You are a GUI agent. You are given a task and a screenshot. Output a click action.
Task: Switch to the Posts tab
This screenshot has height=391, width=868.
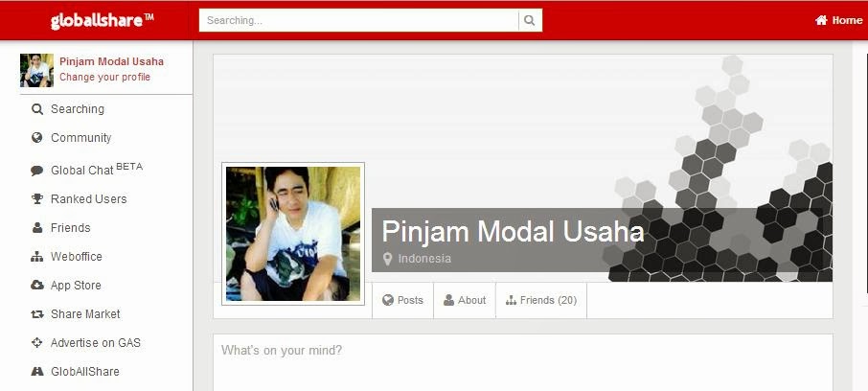pyautogui.click(x=403, y=300)
